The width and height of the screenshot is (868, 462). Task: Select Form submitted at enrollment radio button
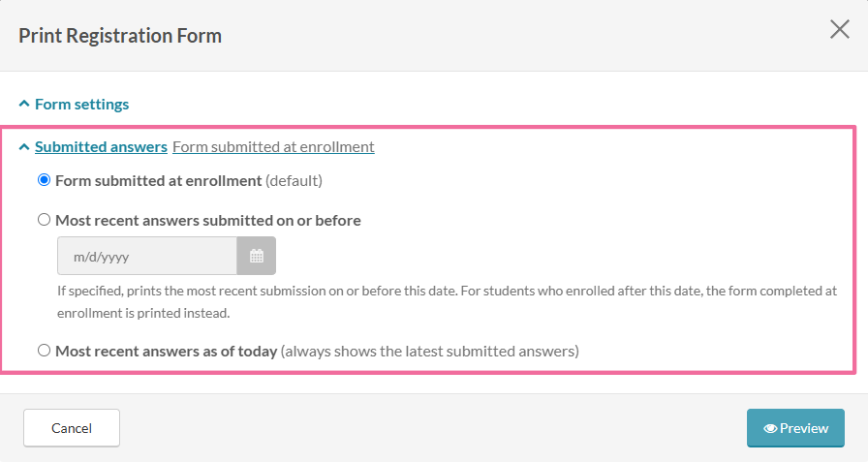(x=44, y=180)
